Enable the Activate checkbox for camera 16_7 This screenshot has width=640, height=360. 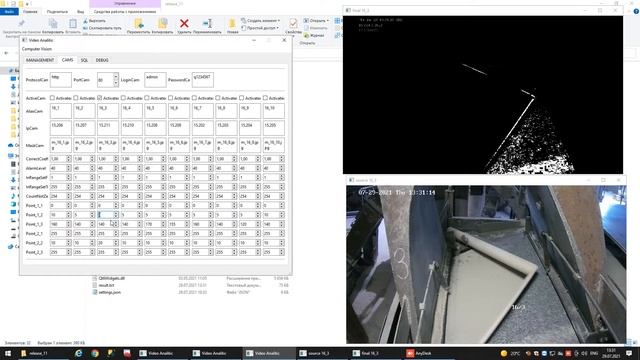[194, 98]
